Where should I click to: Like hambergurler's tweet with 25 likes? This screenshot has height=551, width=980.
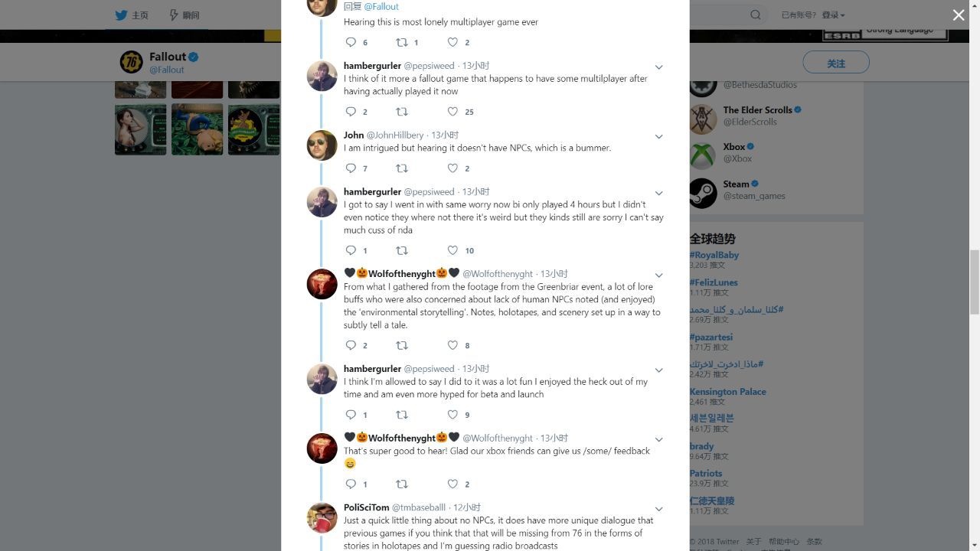(x=452, y=112)
